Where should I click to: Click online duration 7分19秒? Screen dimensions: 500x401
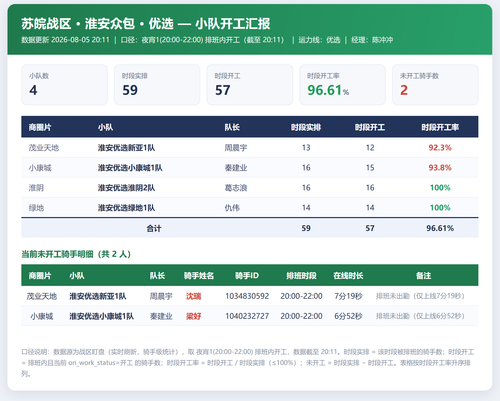(x=348, y=296)
